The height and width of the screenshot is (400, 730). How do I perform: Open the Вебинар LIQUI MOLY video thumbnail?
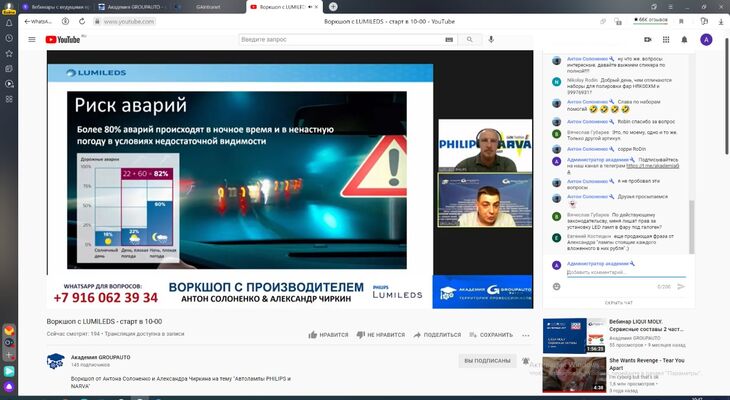click(x=574, y=336)
